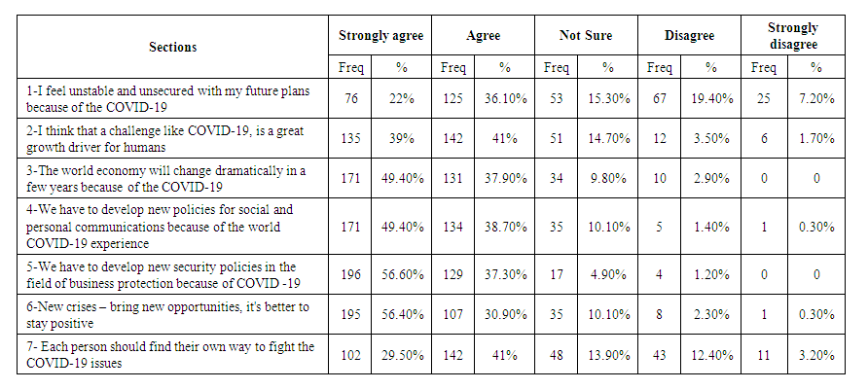The width and height of the screenshot is (868, 390).
Task: Select the "Agree" column header cell
Action: [x=483, y=36]
